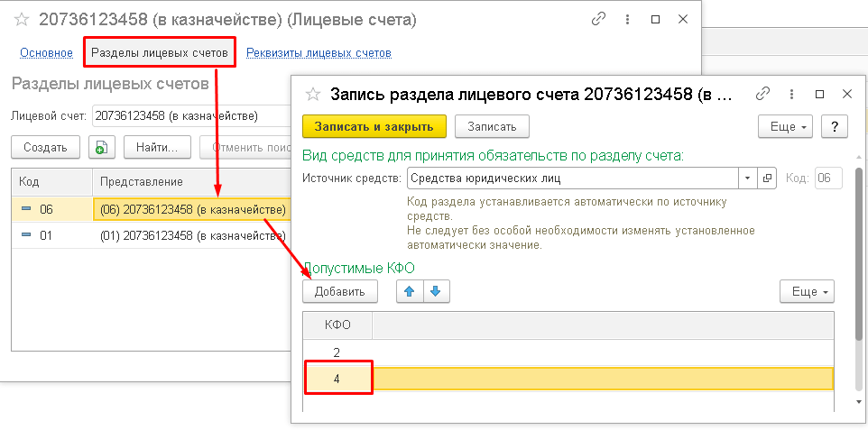
Task: Open top Еще dropdown near help button
Action: coord(786,126)
